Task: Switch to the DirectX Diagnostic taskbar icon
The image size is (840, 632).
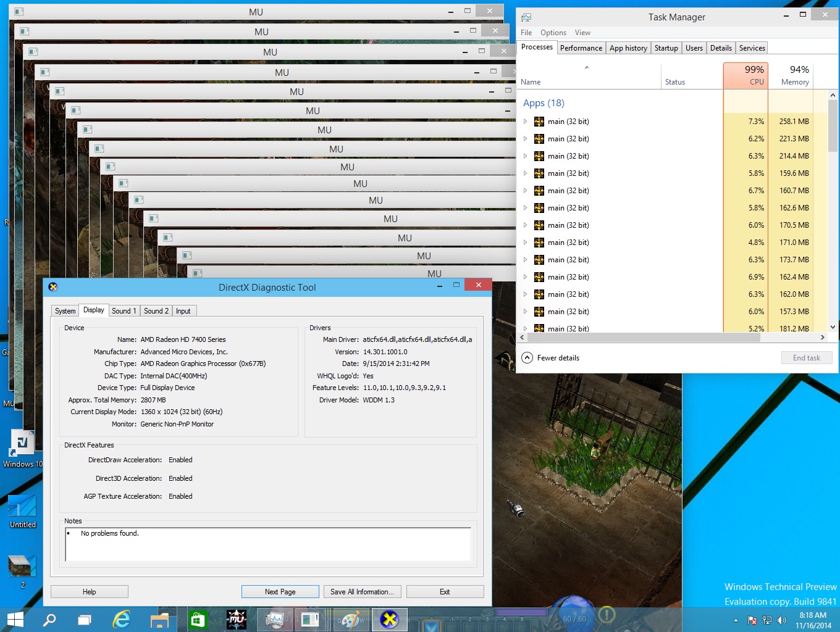Action: click(x=389, y=619)
